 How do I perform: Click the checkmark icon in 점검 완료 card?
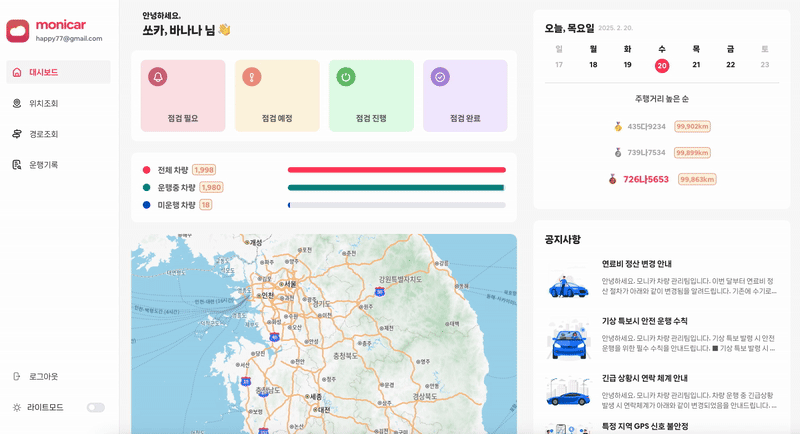pos(440,77)
